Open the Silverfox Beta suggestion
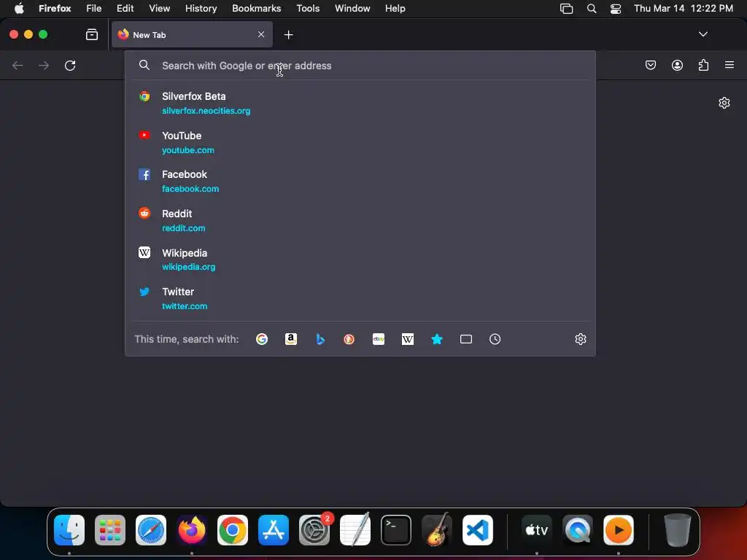747x560 pixels. (x=360, y=103)
